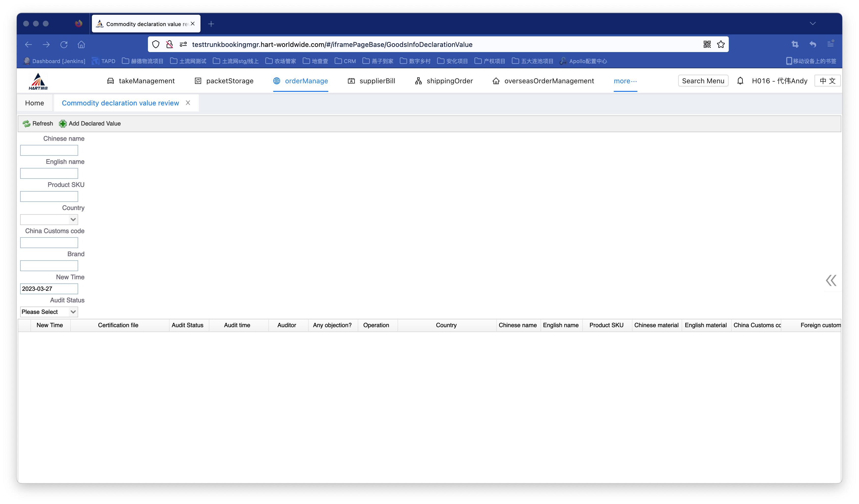Close the Commodity declaration value review tab
This screenshot has width=859, height=504.
(188, 103)
